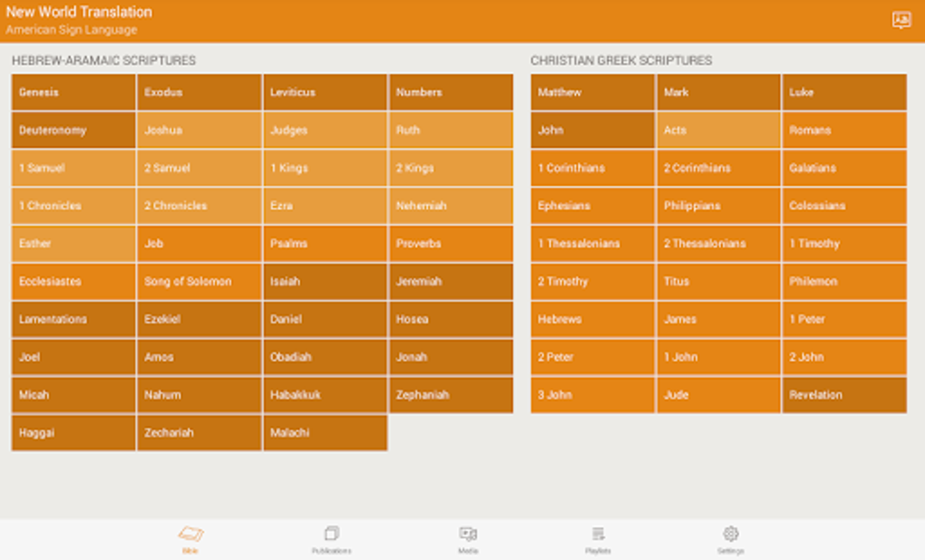Select the book of Hebrews
Viewport: 925px width, 560px height.
pos(591,319)
